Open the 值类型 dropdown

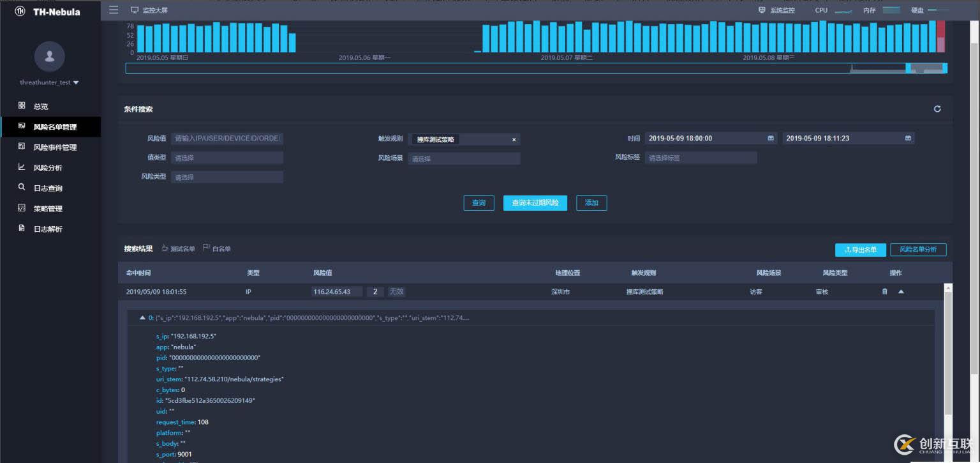(226, 158)
